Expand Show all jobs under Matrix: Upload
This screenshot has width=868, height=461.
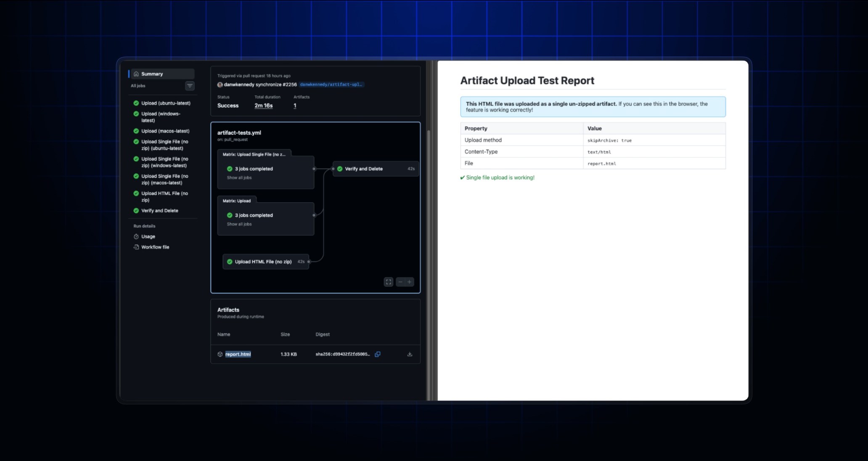click(x=239, y=224)
